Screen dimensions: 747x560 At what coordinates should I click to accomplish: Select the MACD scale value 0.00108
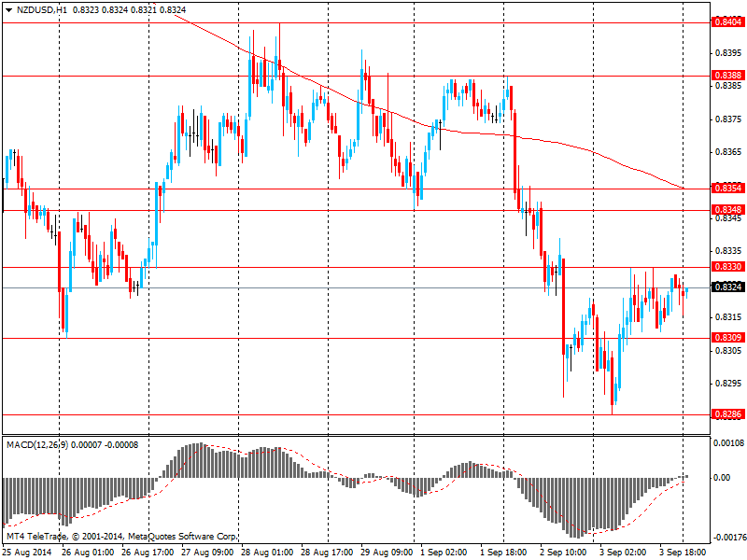click(x=728, y=442)
